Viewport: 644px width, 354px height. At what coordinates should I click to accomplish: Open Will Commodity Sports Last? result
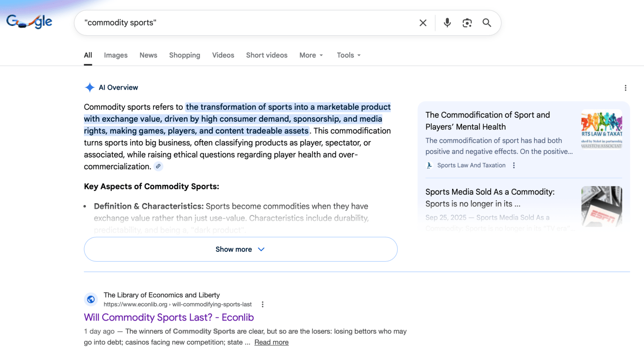[x=169, y=317]
